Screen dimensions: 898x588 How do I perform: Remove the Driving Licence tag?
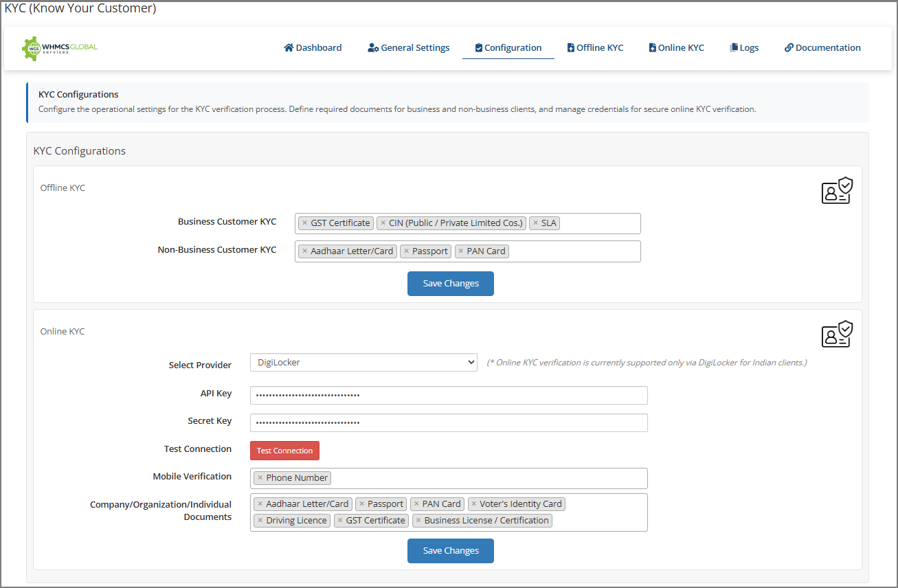click(x=260, y=521)
